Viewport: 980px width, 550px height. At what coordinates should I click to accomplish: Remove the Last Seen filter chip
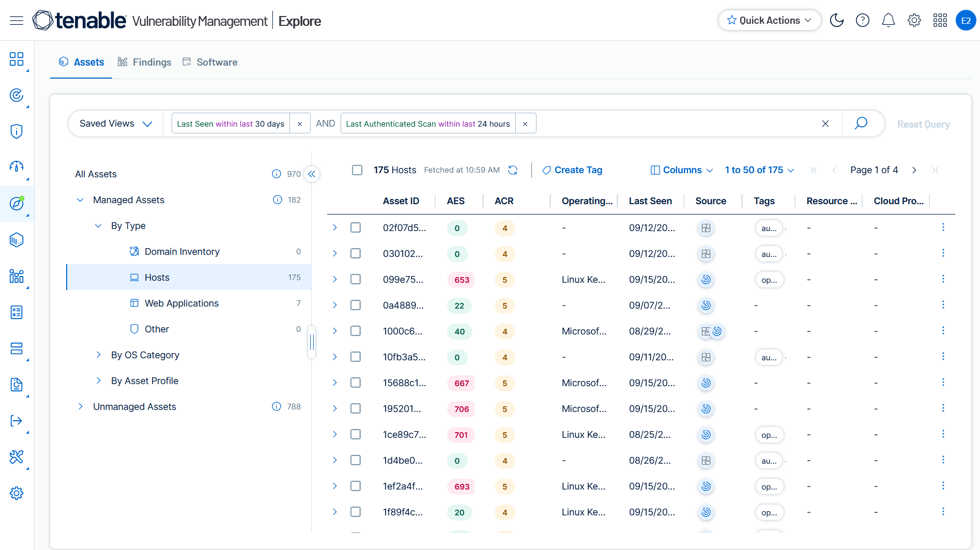[300, 124]
